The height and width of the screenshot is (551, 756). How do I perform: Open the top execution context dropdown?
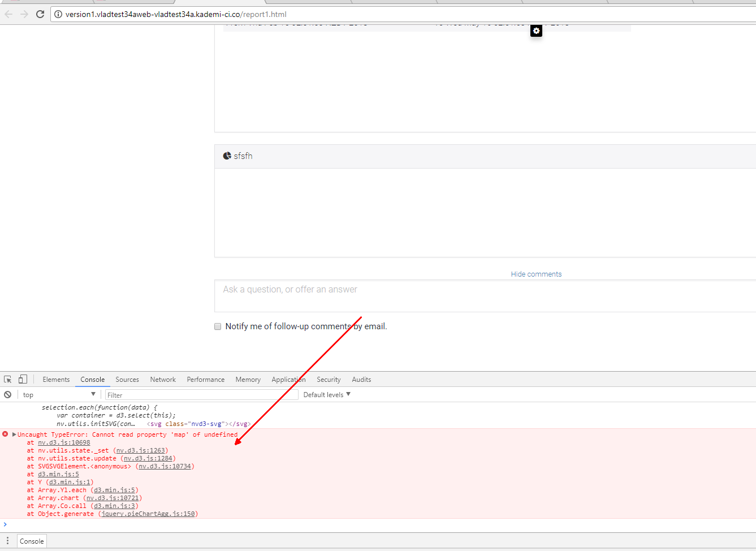59,395
